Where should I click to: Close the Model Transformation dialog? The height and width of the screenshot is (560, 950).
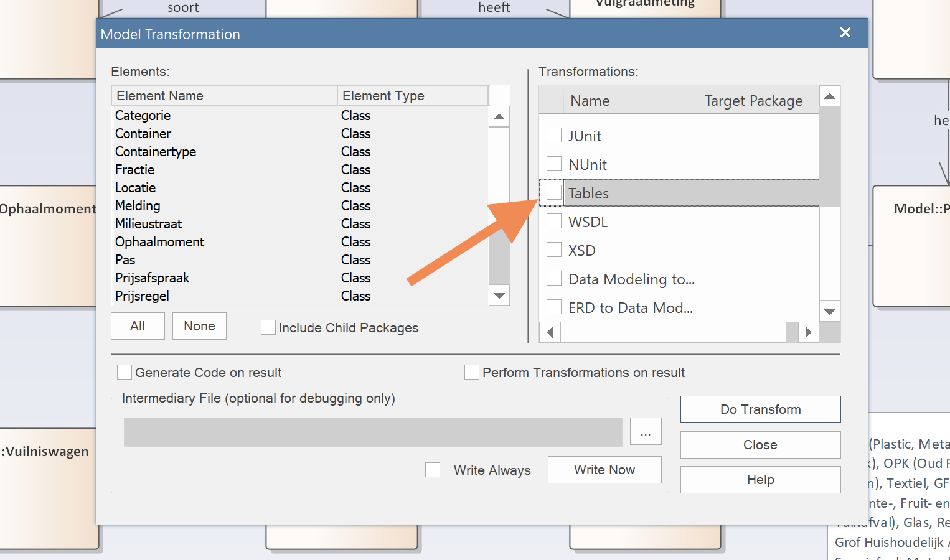(x=845, y=32)
